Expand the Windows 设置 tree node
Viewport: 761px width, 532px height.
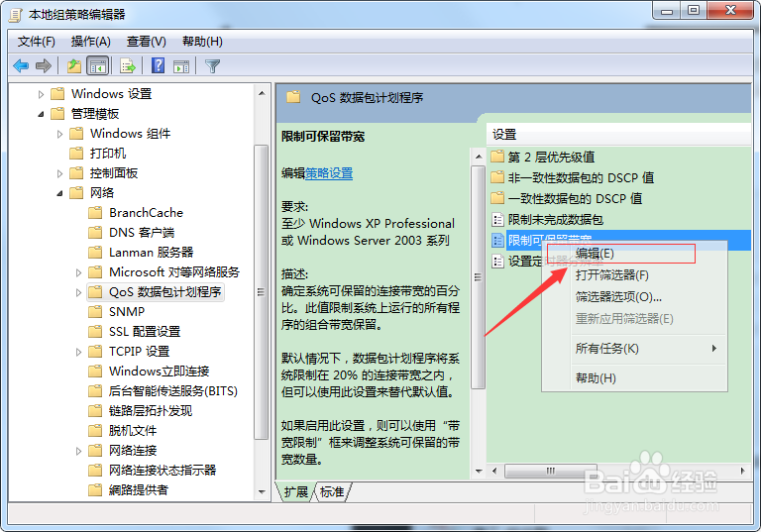41,94
